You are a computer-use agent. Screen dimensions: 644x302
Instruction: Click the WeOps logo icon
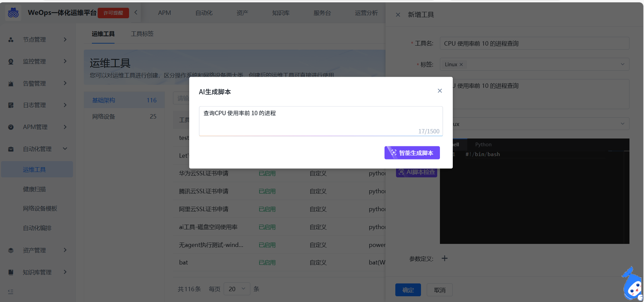[13, 13]
